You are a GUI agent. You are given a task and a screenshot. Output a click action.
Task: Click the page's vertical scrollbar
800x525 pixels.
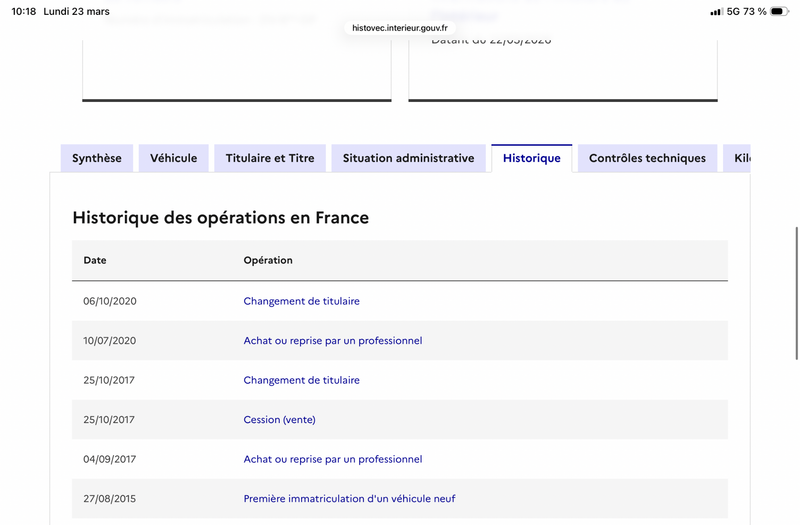[796, 293]
